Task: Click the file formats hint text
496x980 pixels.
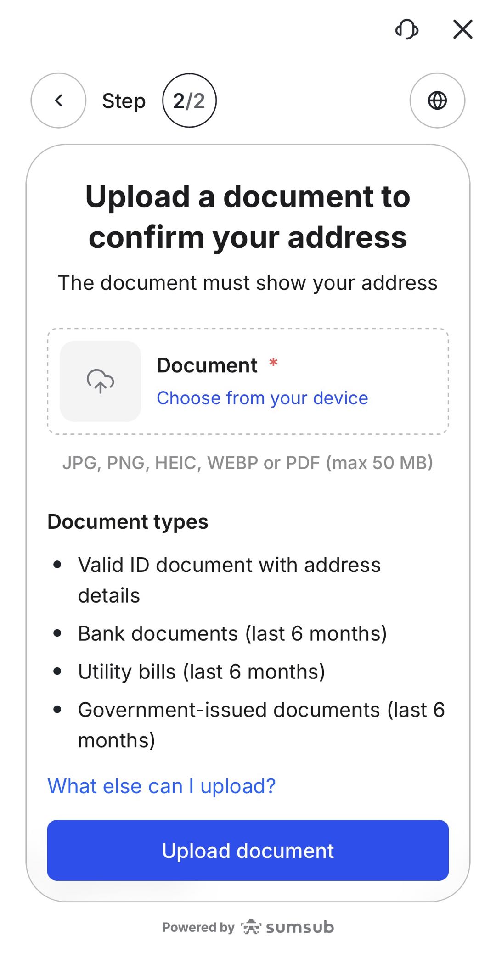Action: pos(248,463)
